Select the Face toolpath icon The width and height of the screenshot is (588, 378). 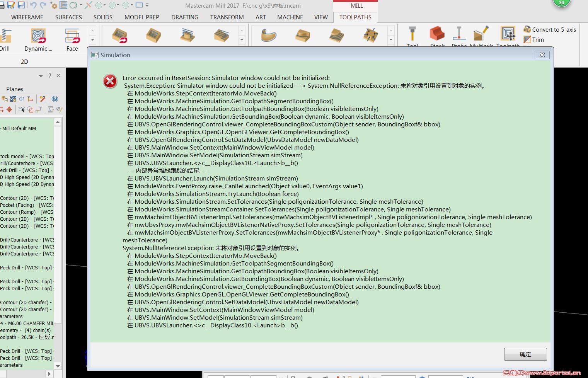tap(72, 36)
